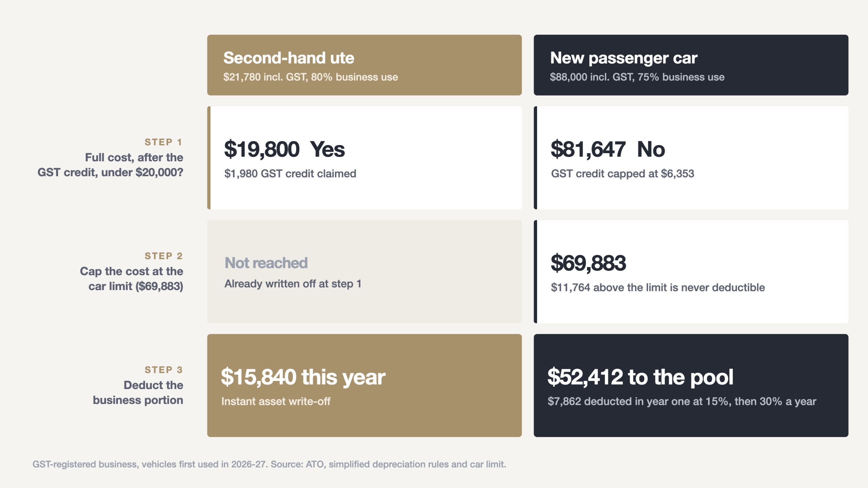The height and width of the screenshot is (488, 868).
Task: Select the $81,647 No result card
Action: point(691,158)
